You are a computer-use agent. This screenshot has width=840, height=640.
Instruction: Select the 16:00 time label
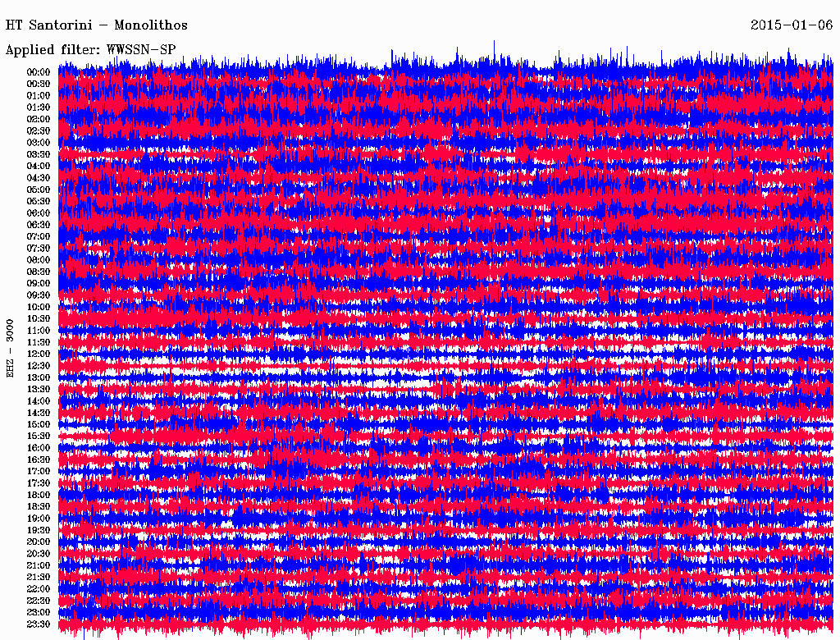point(39,447)
